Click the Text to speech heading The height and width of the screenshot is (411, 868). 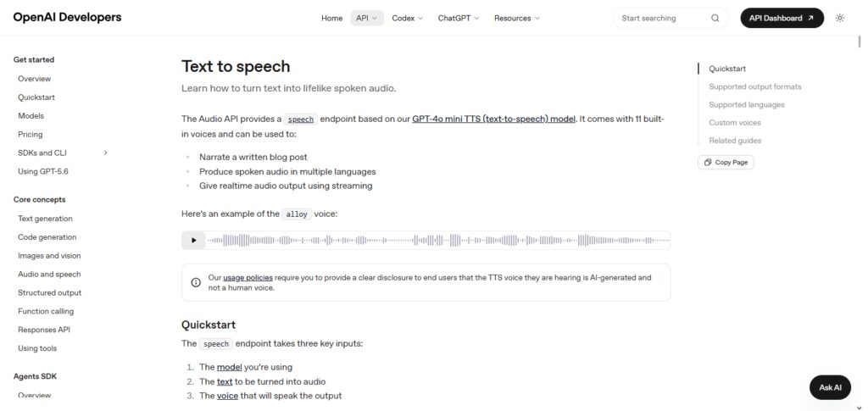236,66
